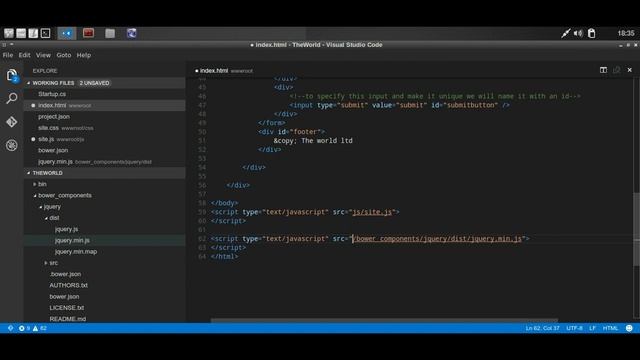Click the footer div tag on line 50
Viewport: 640px width, 360px height.
click(x=291, y=132)
